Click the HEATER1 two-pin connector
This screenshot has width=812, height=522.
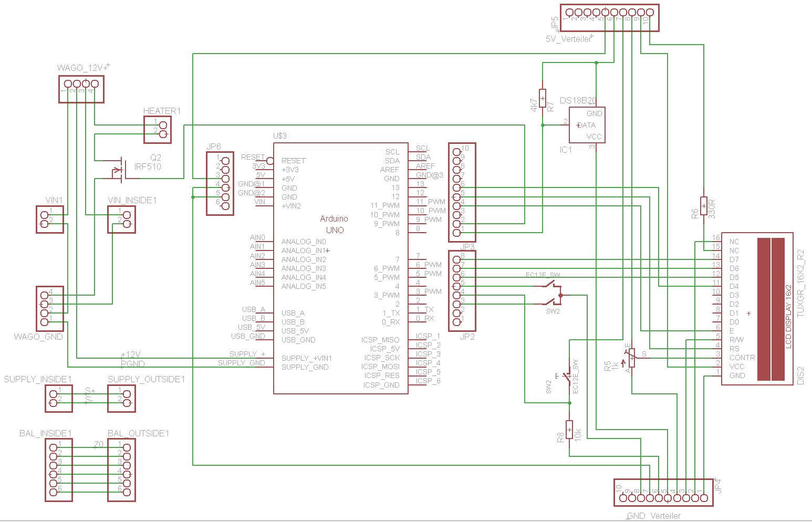tap(158, 130)
